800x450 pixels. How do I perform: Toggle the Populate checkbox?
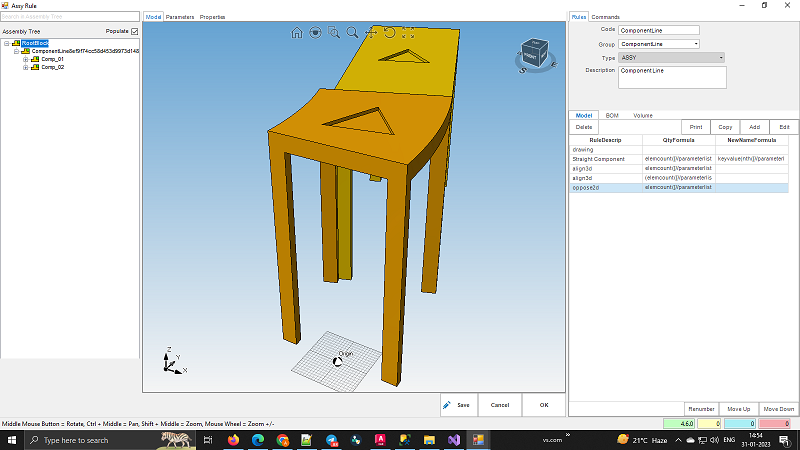click(135, 31)
